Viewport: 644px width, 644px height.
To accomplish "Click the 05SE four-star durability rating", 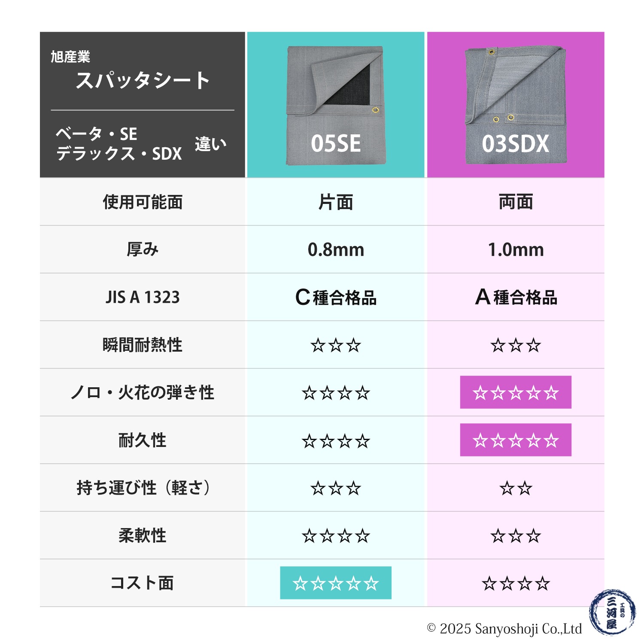I will (x=336, y=440).
